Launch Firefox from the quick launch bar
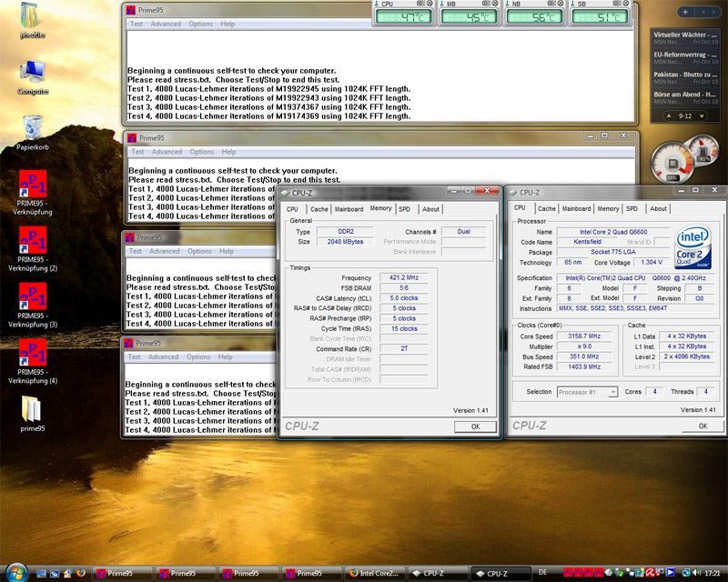Screen dimensions: 728x582 coord(81,573)
